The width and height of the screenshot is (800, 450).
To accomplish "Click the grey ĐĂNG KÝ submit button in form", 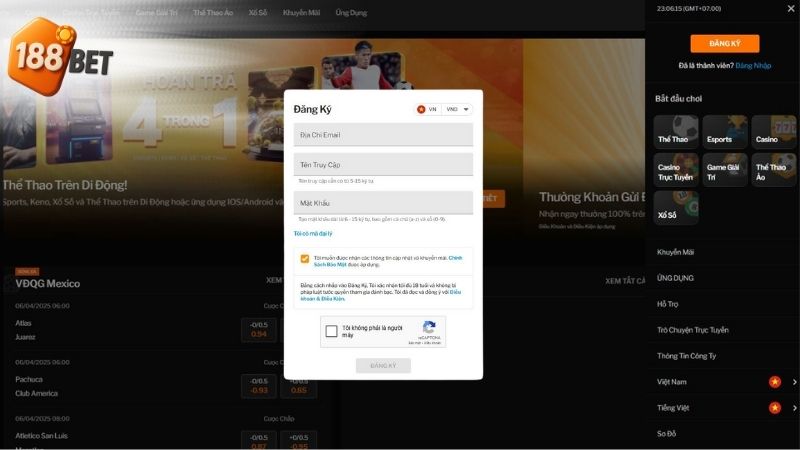I will click(383, 365).
